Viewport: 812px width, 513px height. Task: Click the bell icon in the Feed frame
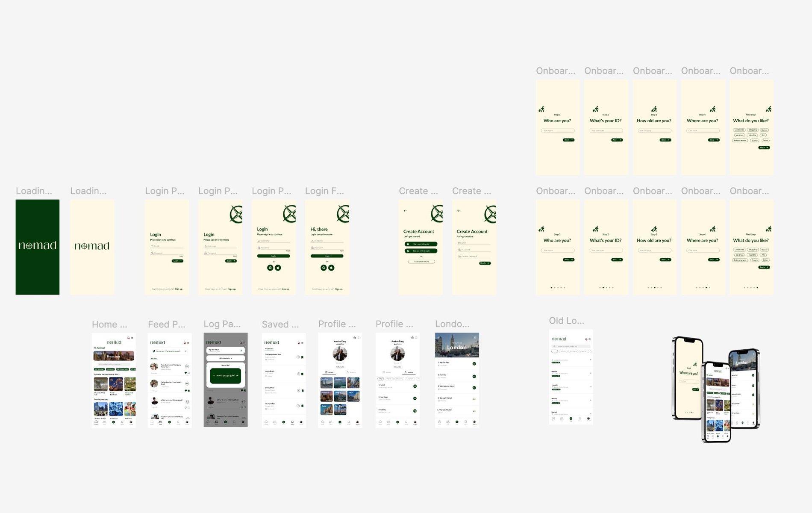[x=185, y=343]
